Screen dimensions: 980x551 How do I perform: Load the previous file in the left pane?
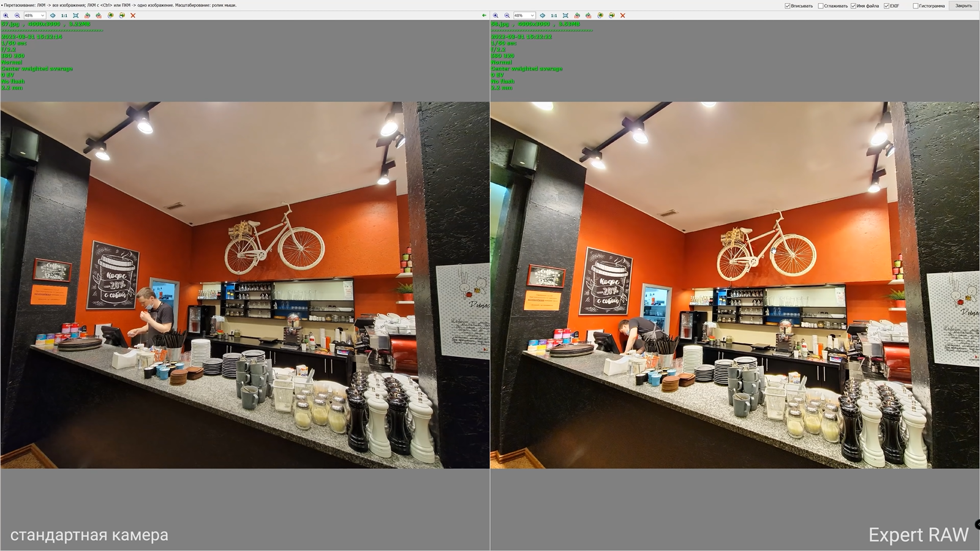click(x=110, y=15)
